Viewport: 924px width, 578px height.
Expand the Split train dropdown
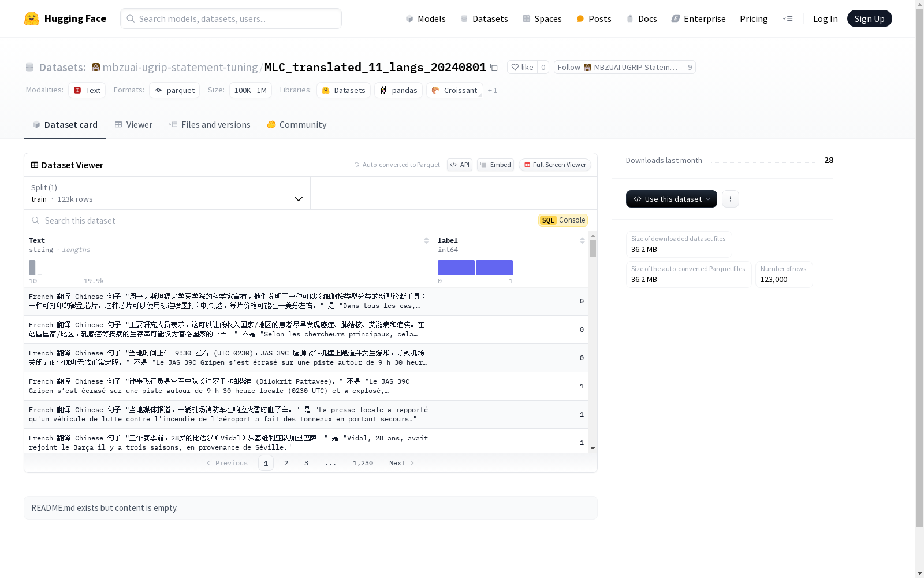pyautogui.click(x=167, y=193)
